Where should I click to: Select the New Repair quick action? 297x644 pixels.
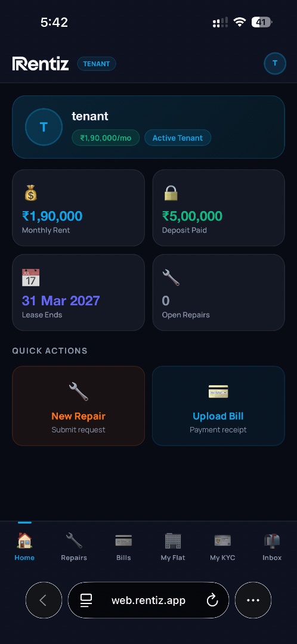79,406
